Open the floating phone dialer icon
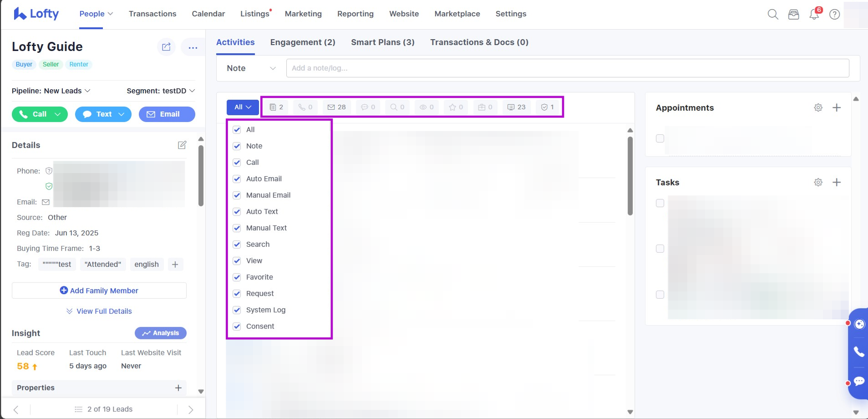The height and width of the screenshot is (419, 868). pyautogui.click(x=858, y=351)
